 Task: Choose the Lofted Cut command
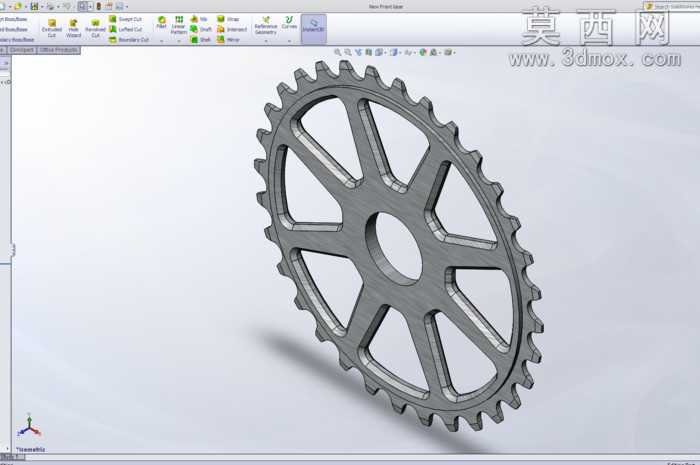pos(125,29)
